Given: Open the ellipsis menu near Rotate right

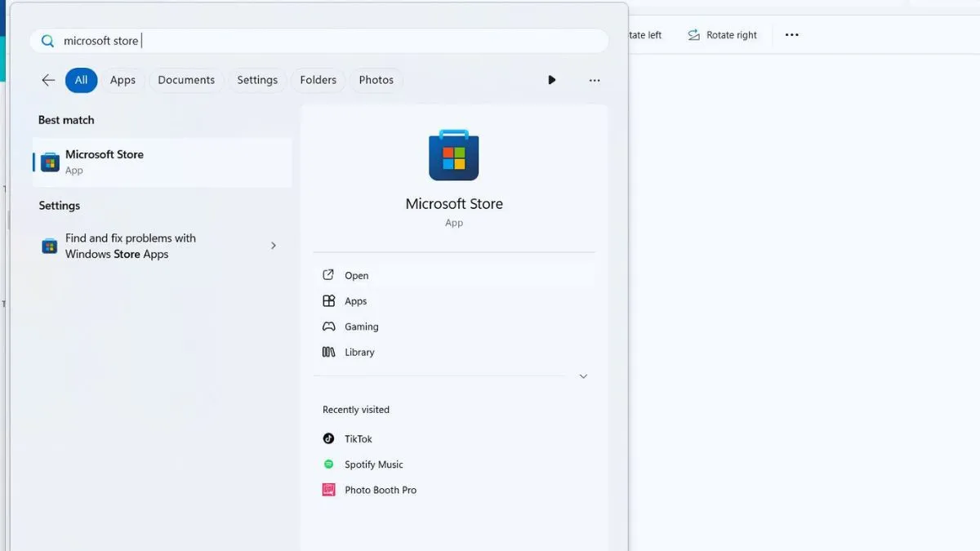Looking at the screenshot, I should coord(791,34).
